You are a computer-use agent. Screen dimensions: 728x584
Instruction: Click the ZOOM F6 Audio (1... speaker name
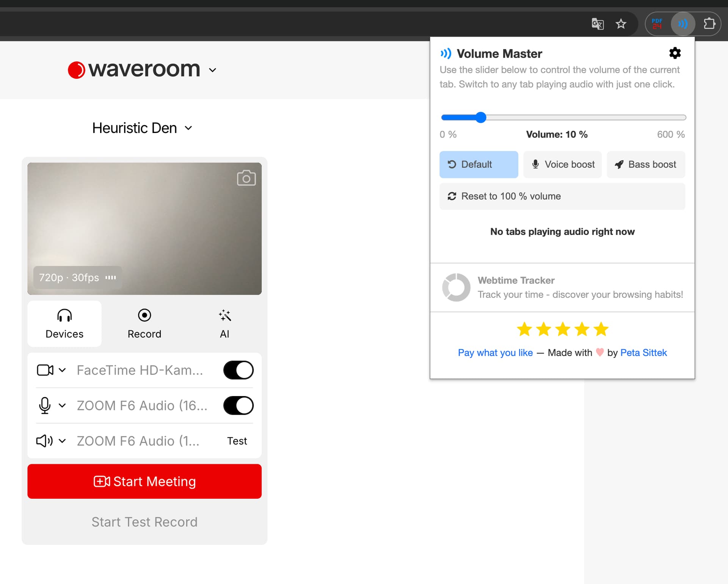coord(138,441)
